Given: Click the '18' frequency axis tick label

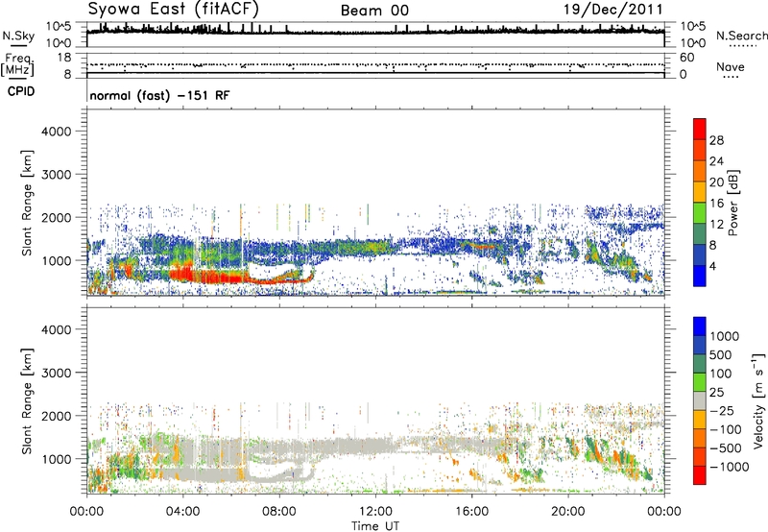Looking at the screenshot, I should [64, 58].
